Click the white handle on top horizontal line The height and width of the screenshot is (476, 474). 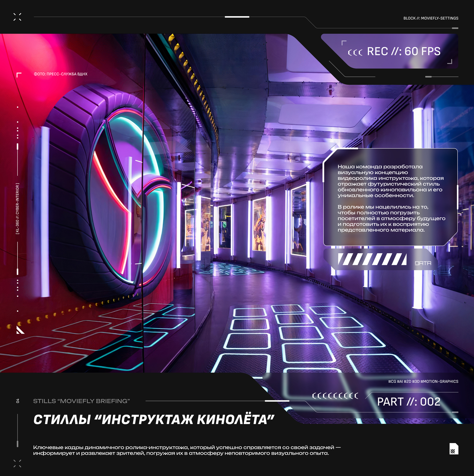pyautogui.click(x=237, y=17)
